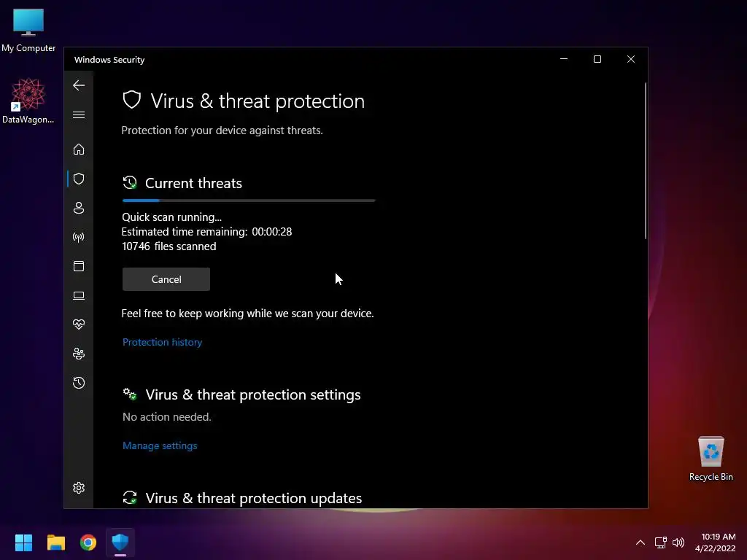Screen dimensions: 747x560
Task: Show hidden system tray icons
Action: click(x=640, y=542)
